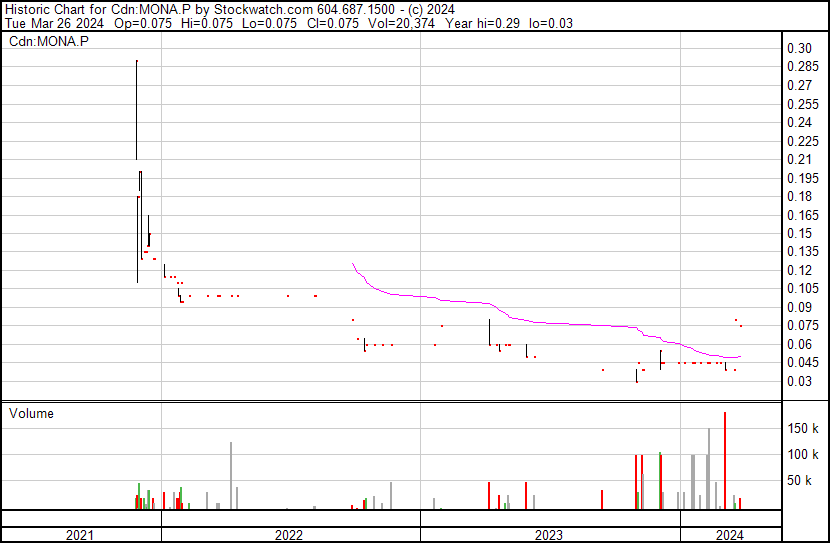Click the 0.075 price axis label
The height and width of the screenshot is (543, 830).
[x=802, y=325]
